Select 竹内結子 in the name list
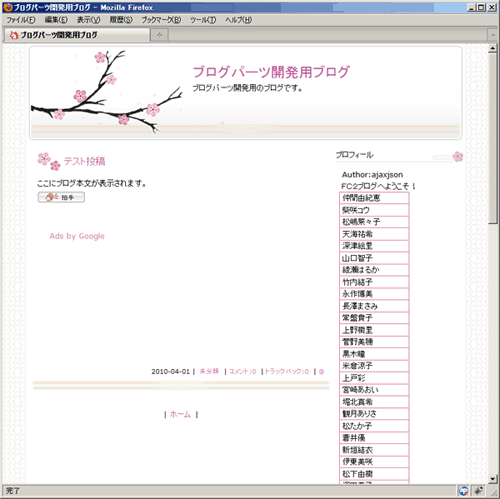The image size is (500, 499). (374, 282)
